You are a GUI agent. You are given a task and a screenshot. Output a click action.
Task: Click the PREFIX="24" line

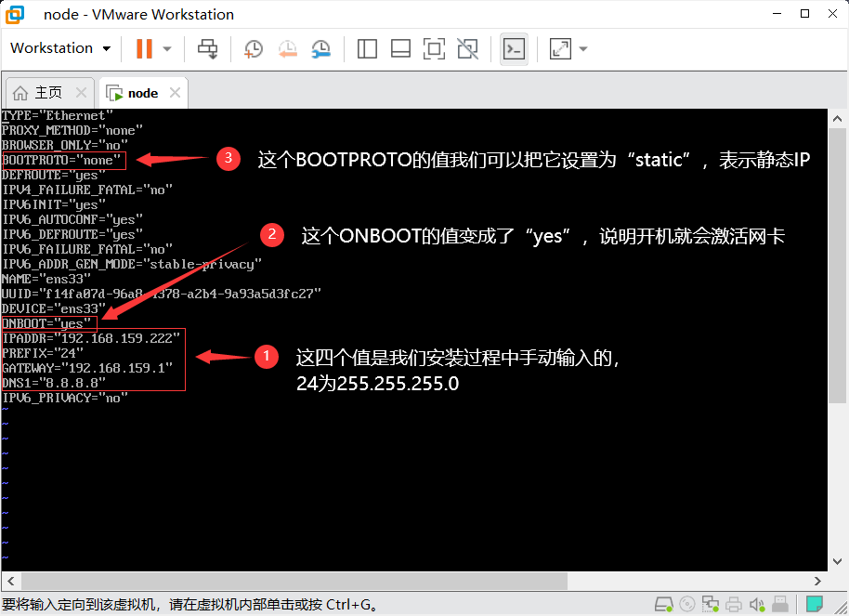click(43, 353)
